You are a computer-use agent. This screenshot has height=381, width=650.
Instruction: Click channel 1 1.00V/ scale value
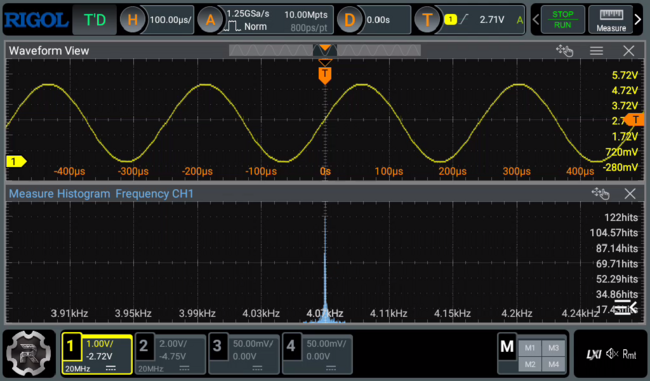point(99,344)
